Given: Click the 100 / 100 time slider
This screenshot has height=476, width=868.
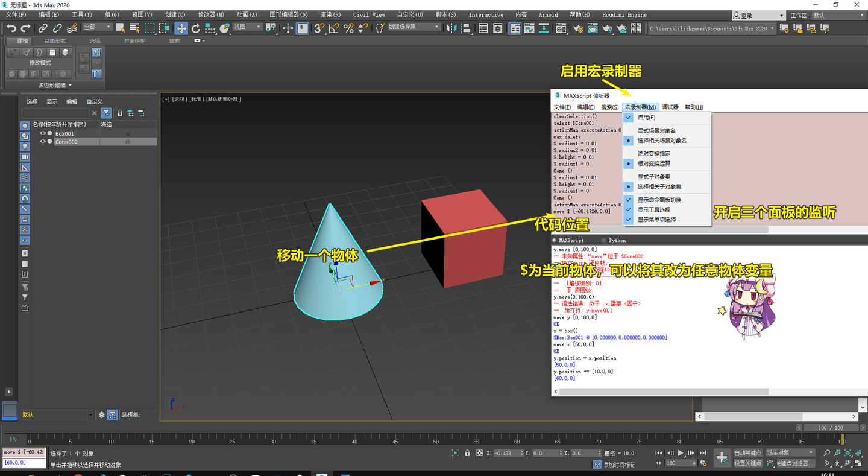Looking at the screenshot, I should [830, 428].
